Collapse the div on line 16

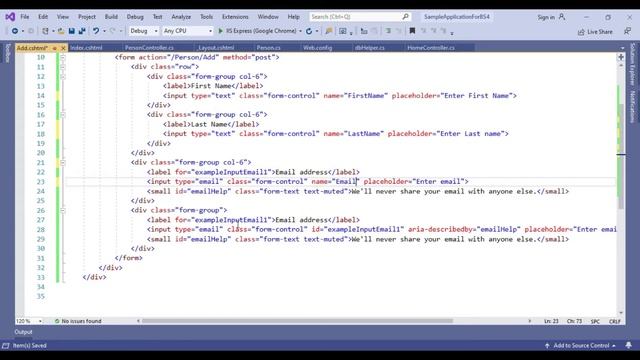63,115
